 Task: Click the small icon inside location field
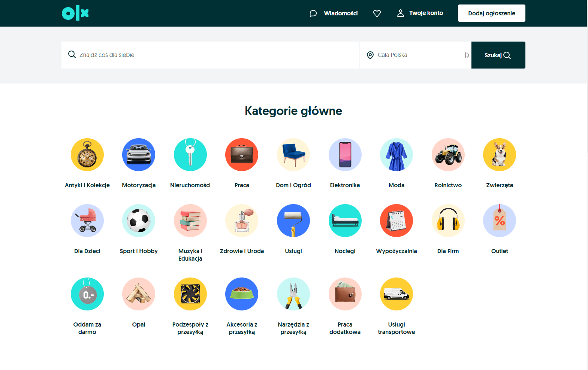(x=467, y=55)
